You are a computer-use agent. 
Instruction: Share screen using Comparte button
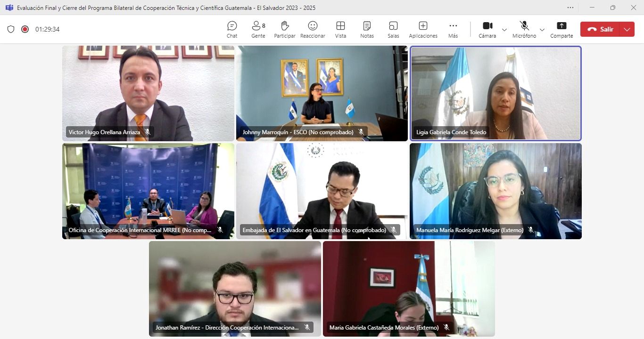point(561,29)
